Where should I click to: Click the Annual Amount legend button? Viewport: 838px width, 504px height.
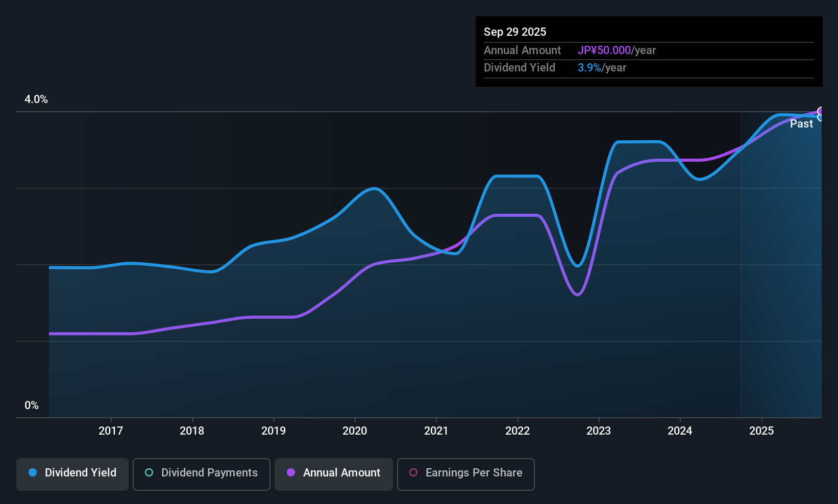tap(333, 473)
